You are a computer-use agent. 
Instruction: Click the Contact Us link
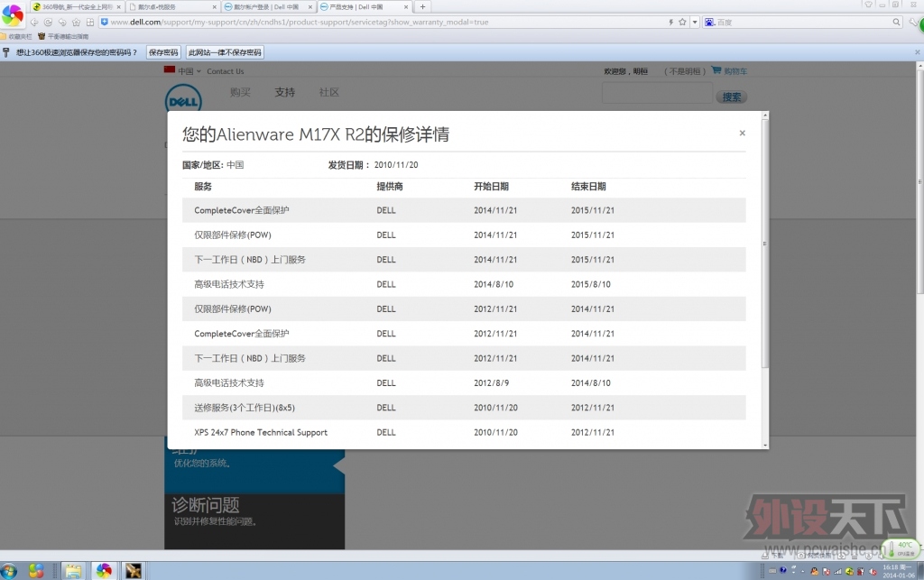coord(225,71)
